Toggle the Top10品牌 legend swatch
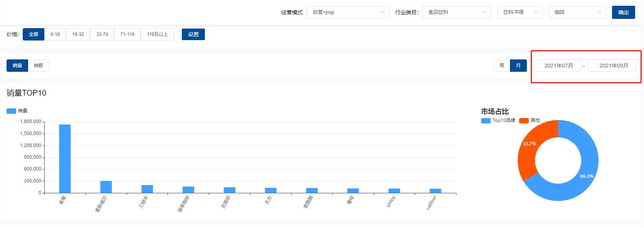Image resolution: width=644 pixels, height=228 pixels. click(486, 121)
